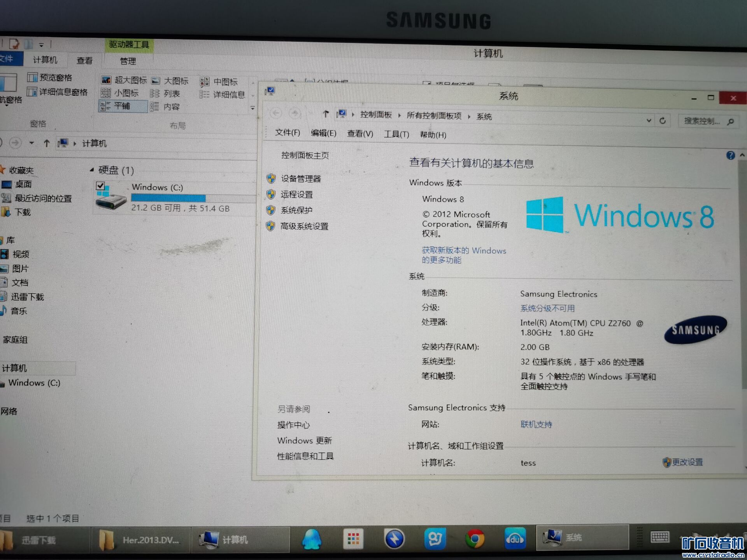The width and height of the screenshot is (747, 560).
Task: Click 所有控制面板项 breadcrumb
Action: [x=434, y=115]
